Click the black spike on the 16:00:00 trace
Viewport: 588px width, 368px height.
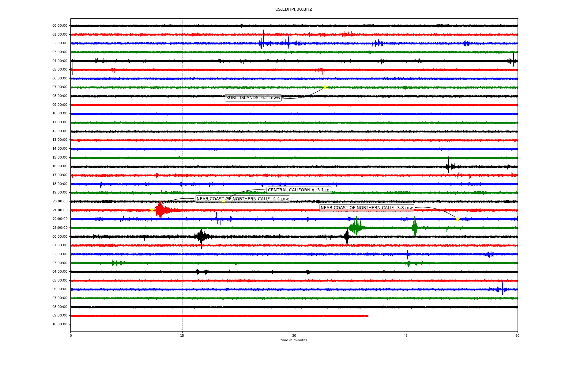[x=448, y=166]
